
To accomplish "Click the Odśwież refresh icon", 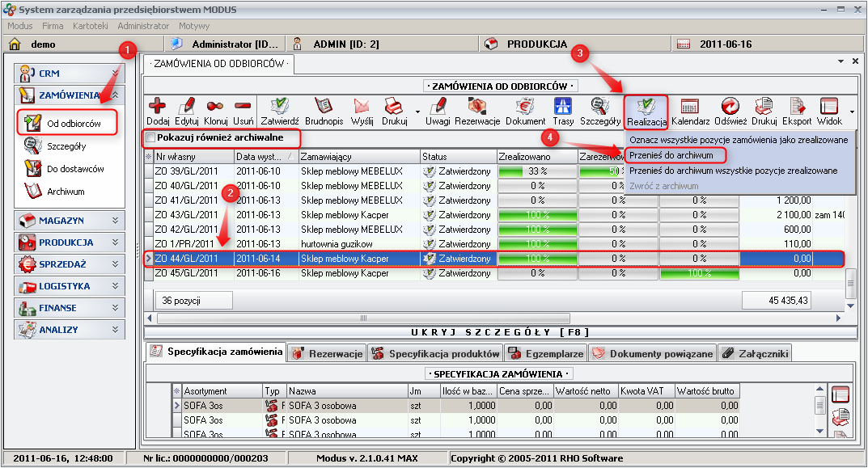I will pos(729,111).
